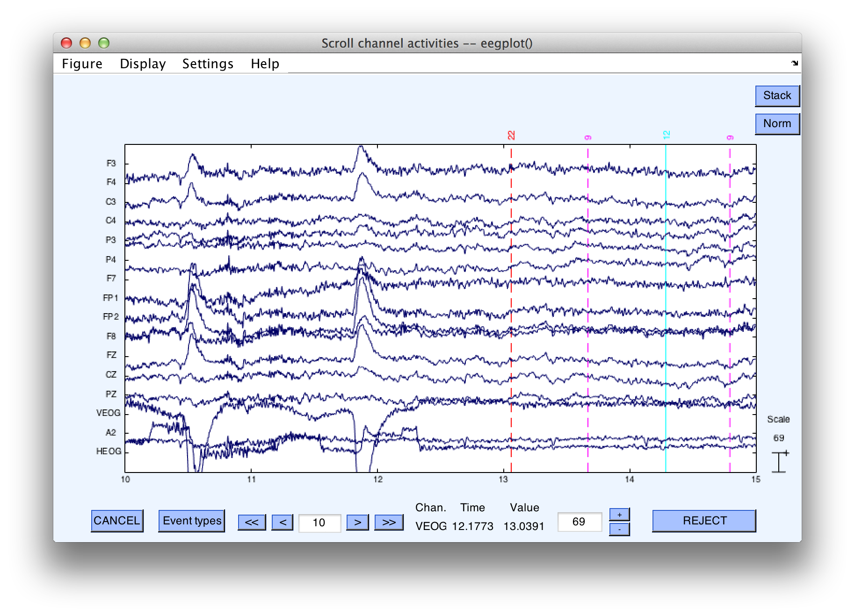Select the red event marker 22
The width and height of the screenshot is (855, 616).
pos(511,136)
